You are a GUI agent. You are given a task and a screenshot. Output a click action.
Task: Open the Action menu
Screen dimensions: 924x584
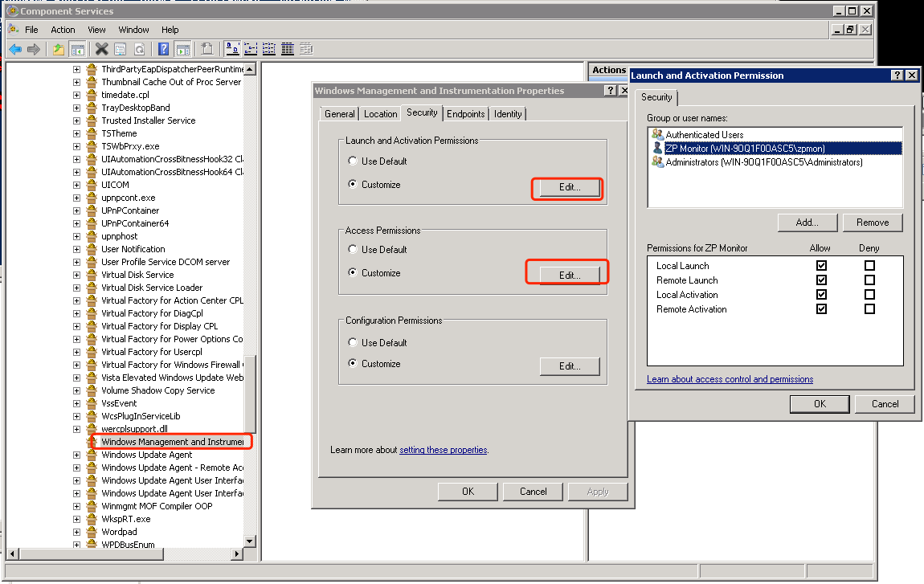point(63,30)
